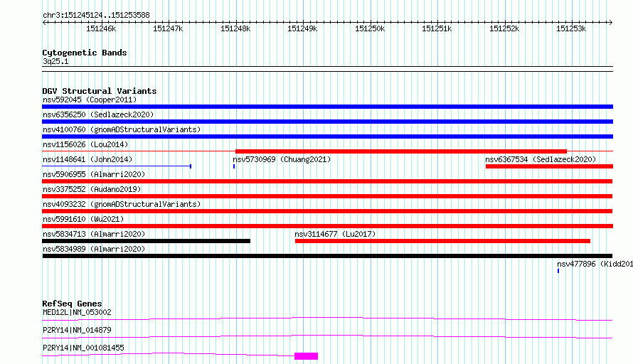Open the nsv3114677 (Lu2017) variant label
This screenshot has height=364, width=633.
335,234
